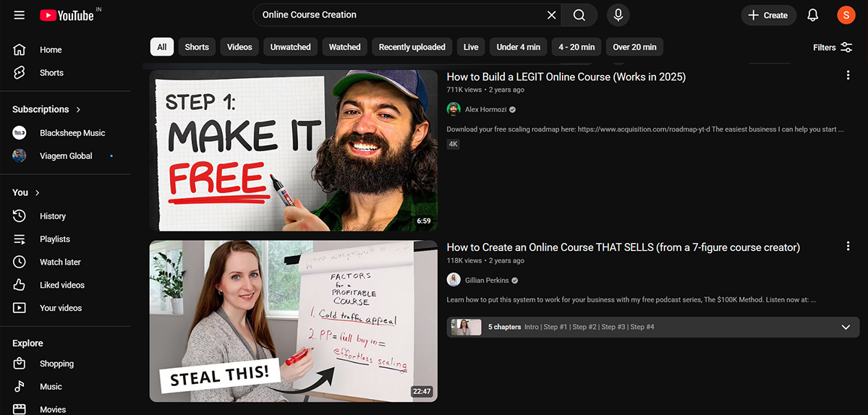This screenshot has width=868, height=415.
Task: Click Gillian Perkins channel avatar
Action: coord(454,280)
